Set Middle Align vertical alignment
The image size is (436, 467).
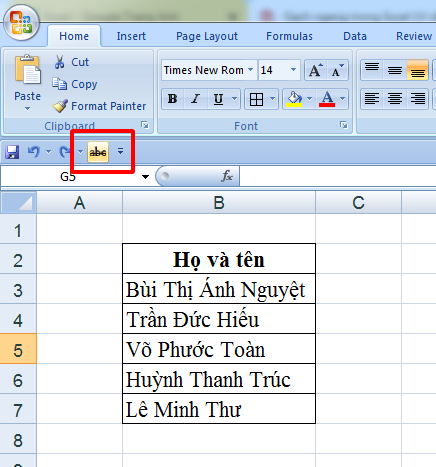395,70
